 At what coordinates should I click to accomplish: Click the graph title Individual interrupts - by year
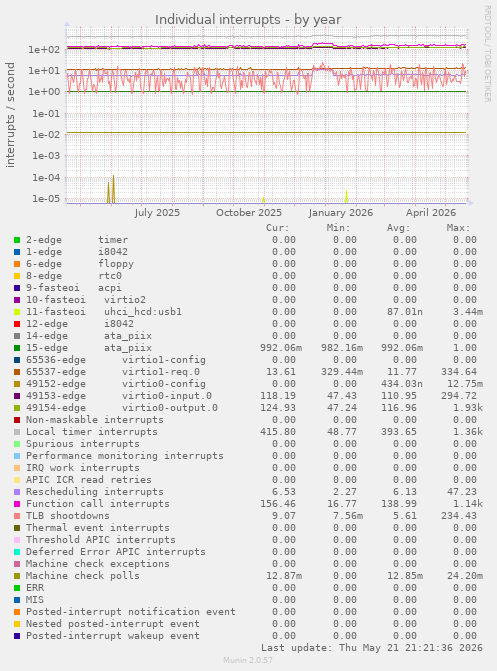tap(248, 20)
